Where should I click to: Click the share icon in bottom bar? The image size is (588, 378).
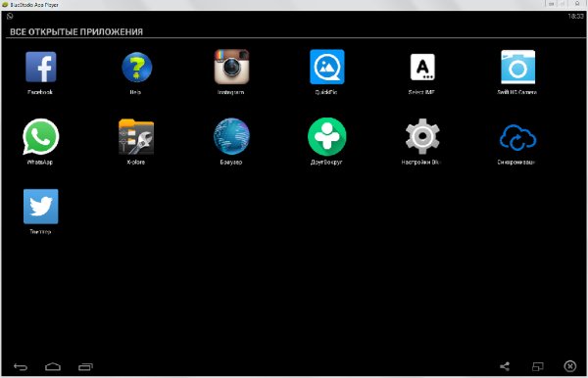pos(505,366)
